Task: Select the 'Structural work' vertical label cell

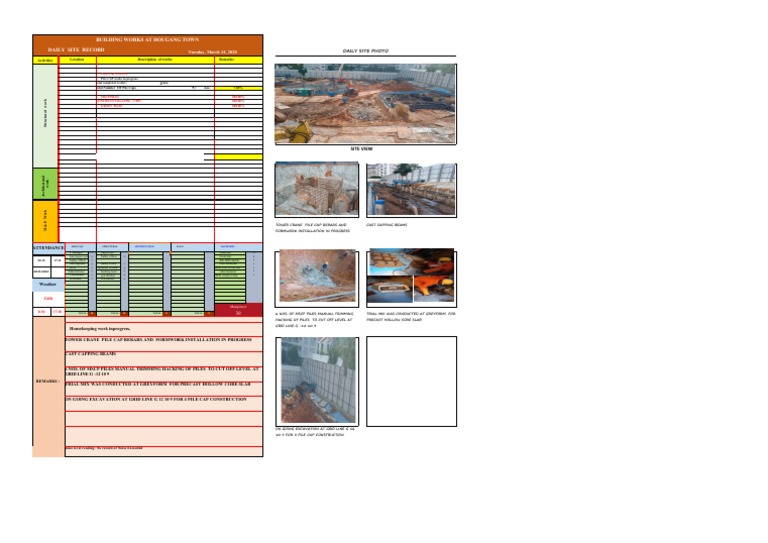Action: point(46,116)
